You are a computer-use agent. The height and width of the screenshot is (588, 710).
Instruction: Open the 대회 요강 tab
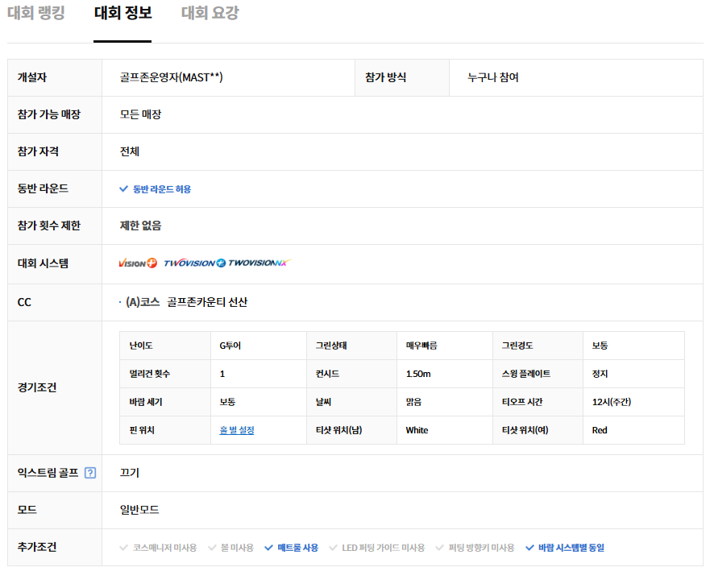(210, 14)
